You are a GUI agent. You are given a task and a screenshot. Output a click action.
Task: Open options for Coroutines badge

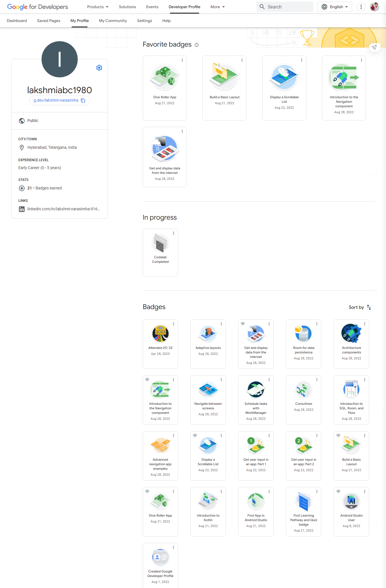pos(317,380)
